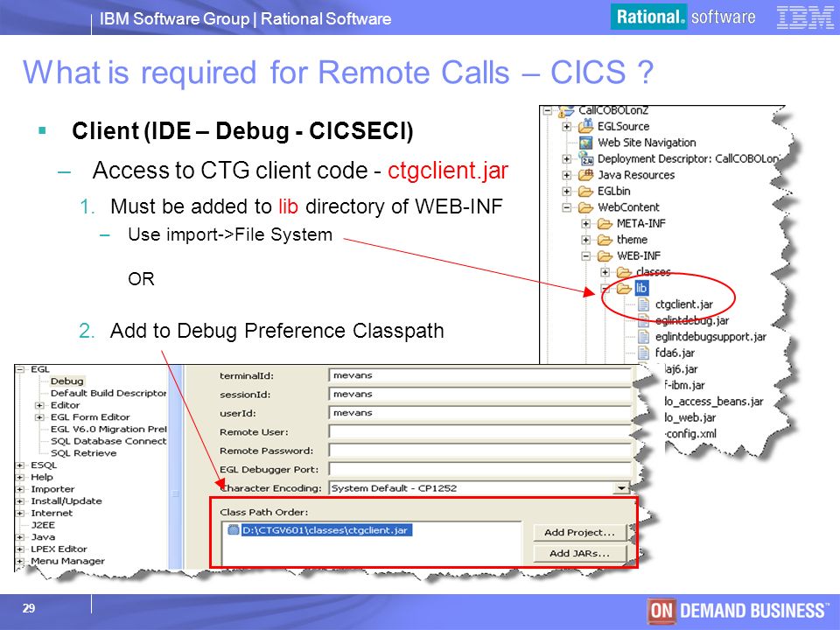Select Help preferences item

(x=42, y=477)
